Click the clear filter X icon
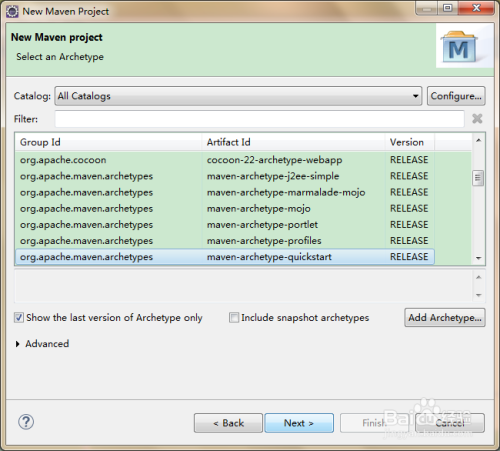Image resolution: width=500 pixels, height=451 pixels. click(x=477, y=119)
